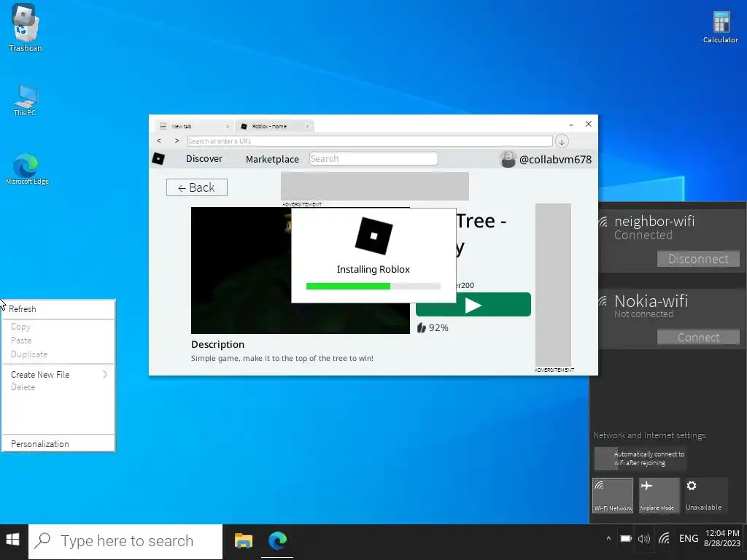Viewport: 747px width, 560px height.
Task: Click the Unavailable gear tile
Action: tap(706, 495)
